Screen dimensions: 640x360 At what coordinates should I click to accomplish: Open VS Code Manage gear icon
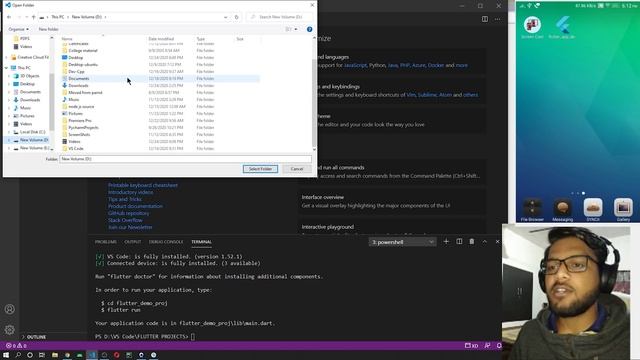[10, 329]
